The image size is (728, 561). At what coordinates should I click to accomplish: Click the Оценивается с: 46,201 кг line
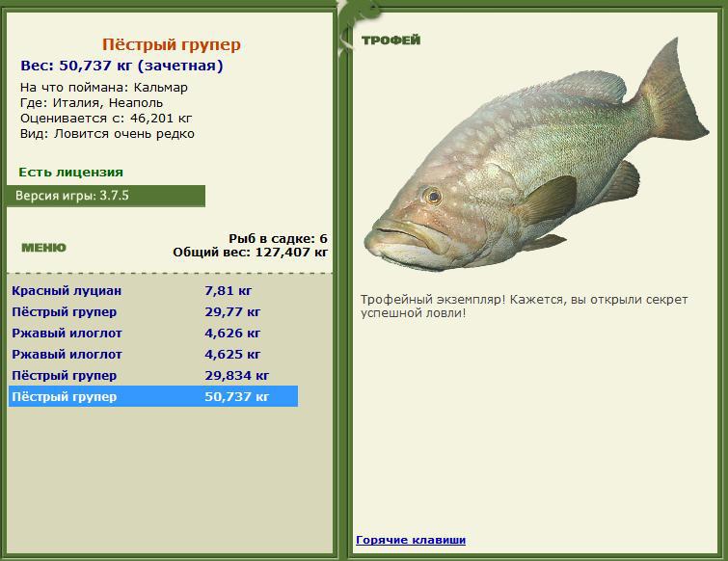click(106, 119)
